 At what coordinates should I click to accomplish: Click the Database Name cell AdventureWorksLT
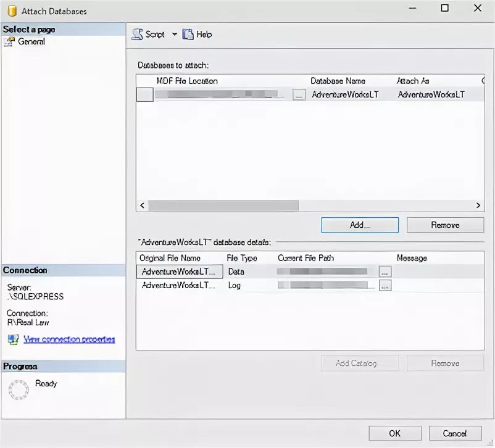click(345, 94)
